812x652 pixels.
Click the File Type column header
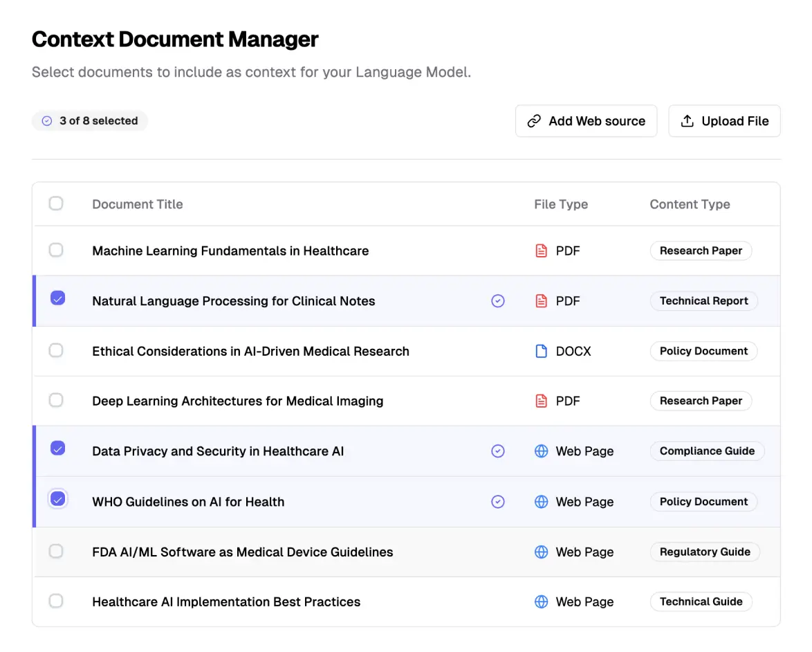click(561, 204)
